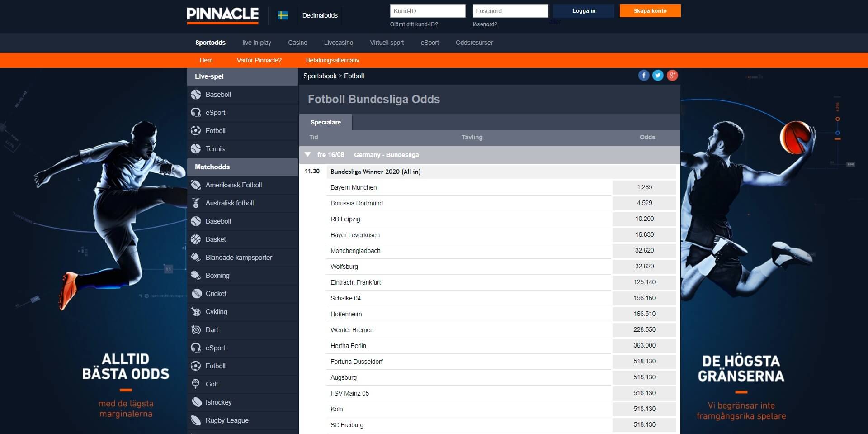868x434 pixels.
Task: Click Fotboll icon under Matchodds
Action: coord(196,366)
